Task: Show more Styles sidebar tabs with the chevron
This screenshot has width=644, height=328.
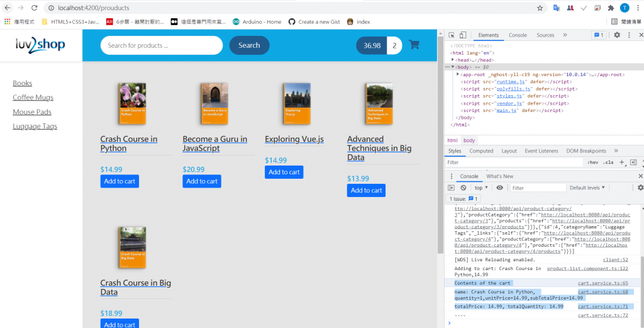Action: [x=616, y=151]
